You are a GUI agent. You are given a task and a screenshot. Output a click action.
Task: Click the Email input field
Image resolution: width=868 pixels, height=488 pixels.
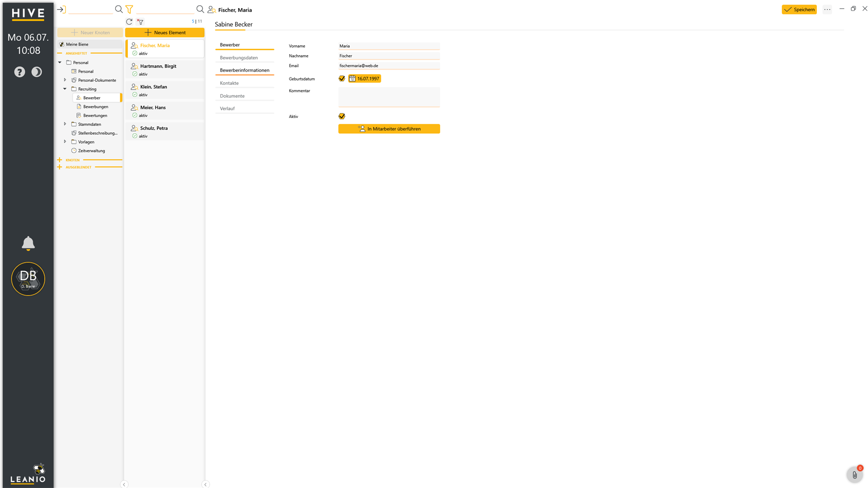[x=389, y=66]
